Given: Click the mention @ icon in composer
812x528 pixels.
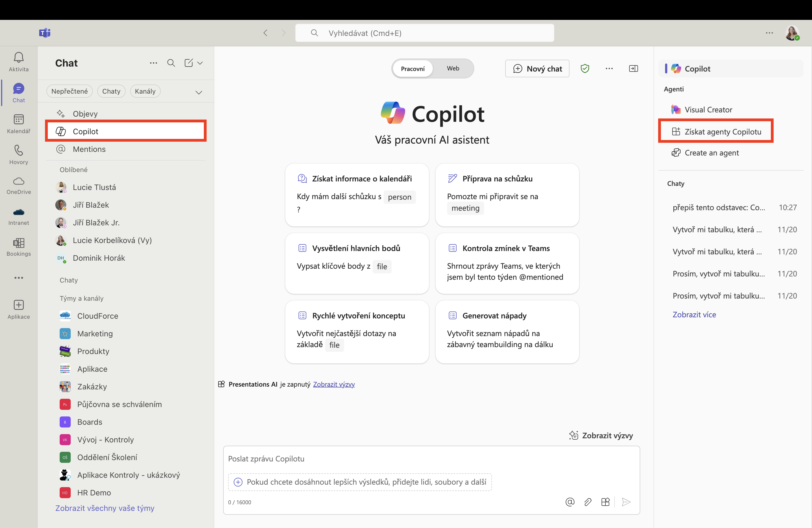Looking at the screenshot, I should tap(570, 502).
